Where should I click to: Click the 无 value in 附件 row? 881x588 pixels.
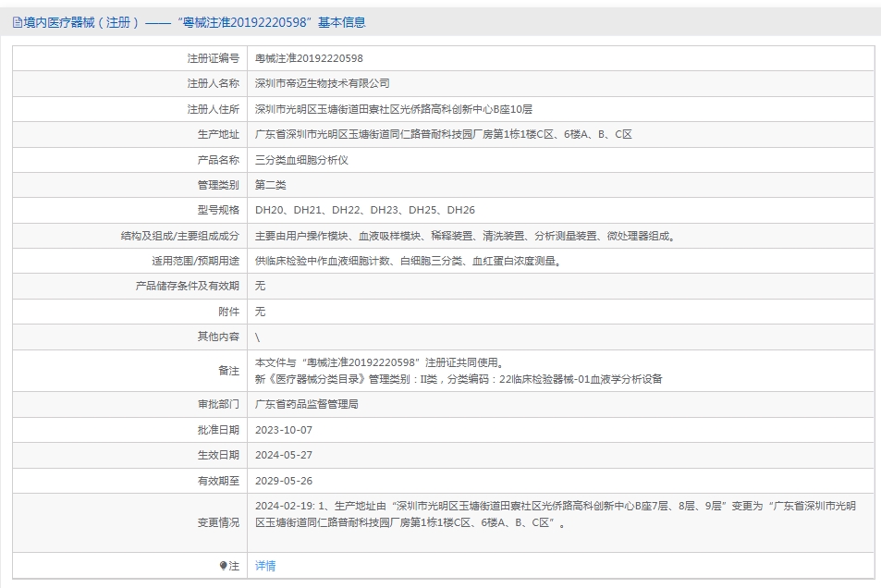point(260,312)
